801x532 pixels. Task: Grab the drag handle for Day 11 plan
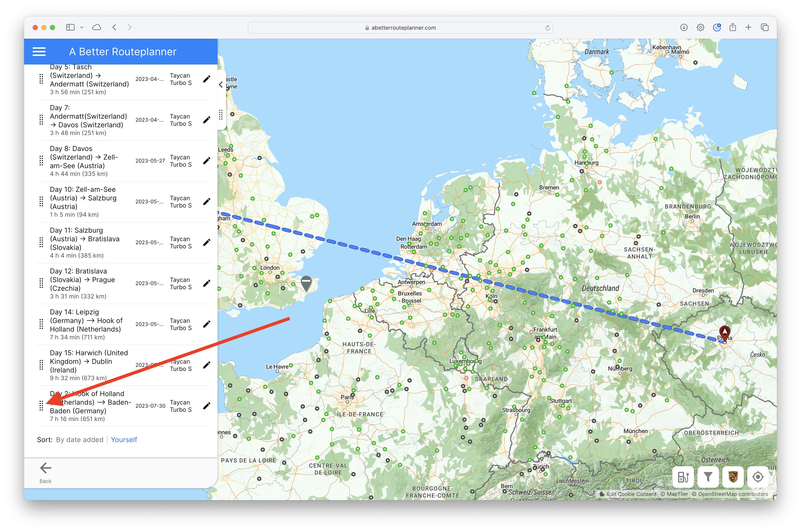(41, 243)
